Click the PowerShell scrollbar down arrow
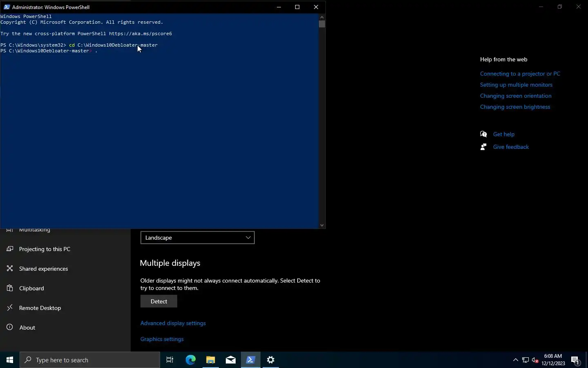This screenshot has height=368, width=588. click(x=322, y=225)
